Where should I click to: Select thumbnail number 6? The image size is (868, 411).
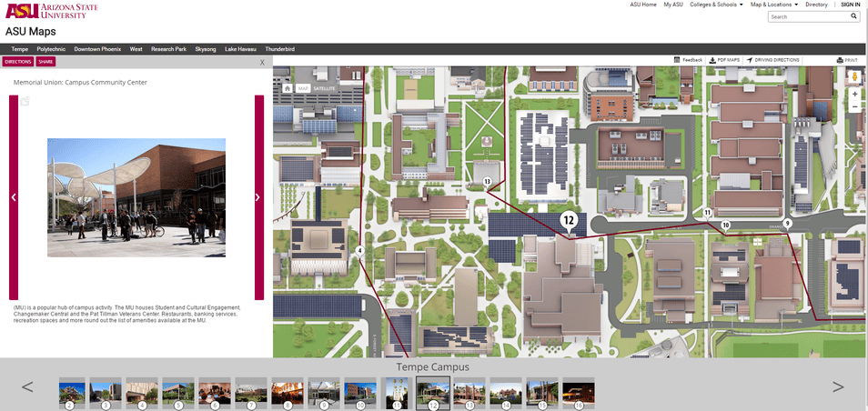[x=215, y=394]
